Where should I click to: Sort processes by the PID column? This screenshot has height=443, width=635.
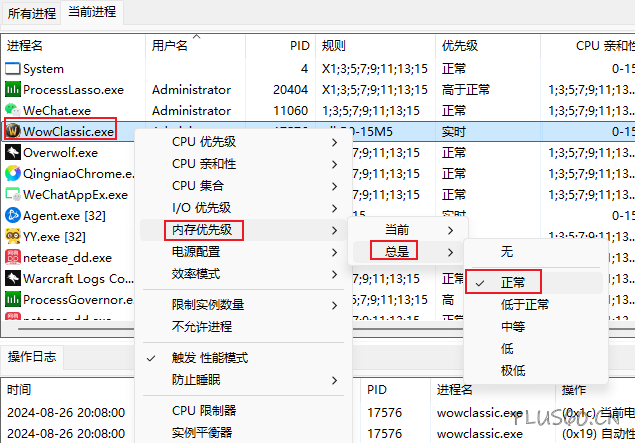[299, 46]
